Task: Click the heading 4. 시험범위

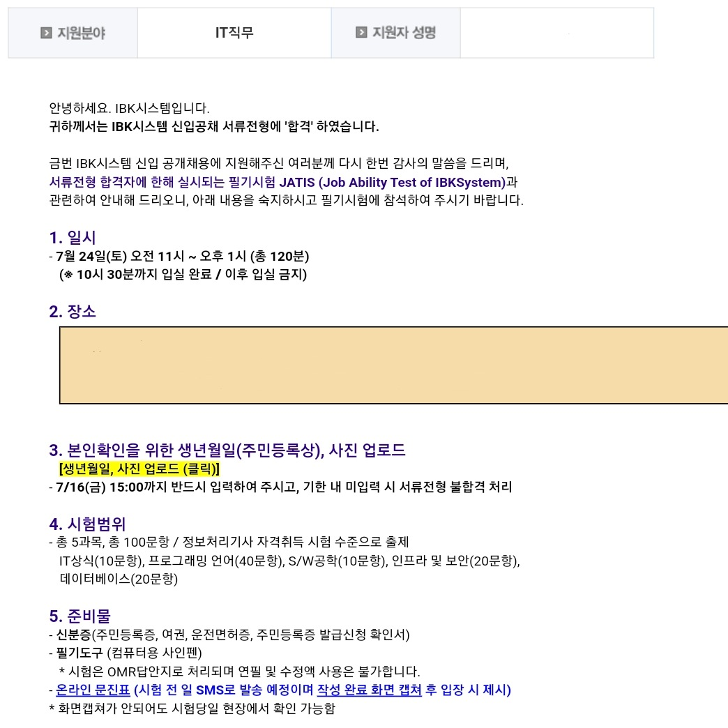Action: tap(87, 524)
